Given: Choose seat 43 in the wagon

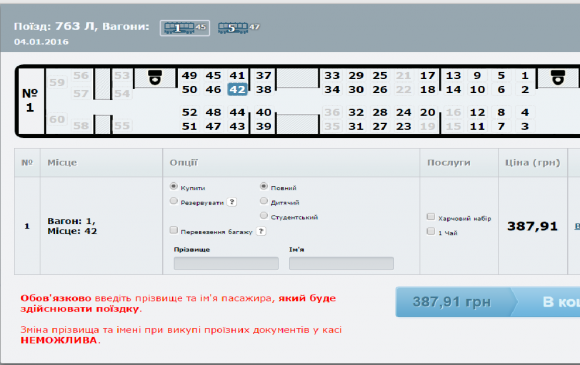Looking at the screenshot, I should [237, 126].
